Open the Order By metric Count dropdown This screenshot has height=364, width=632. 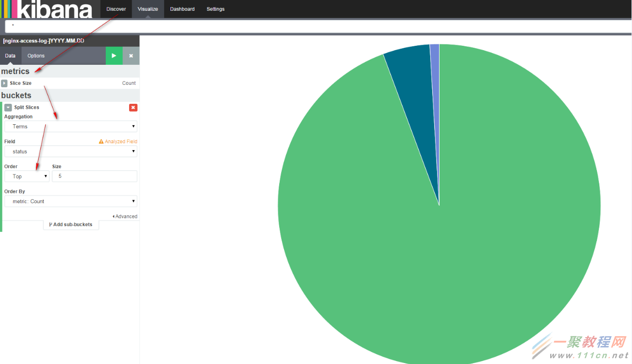71,201
